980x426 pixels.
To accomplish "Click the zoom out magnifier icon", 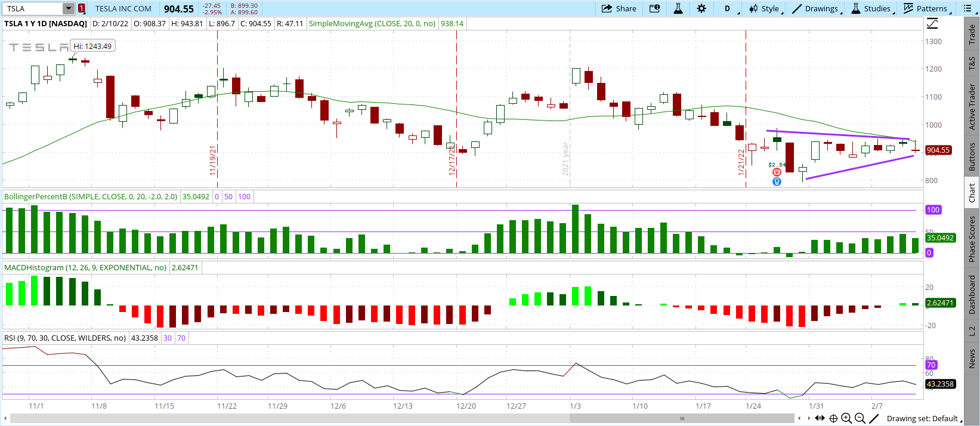I will click(860, 418).
